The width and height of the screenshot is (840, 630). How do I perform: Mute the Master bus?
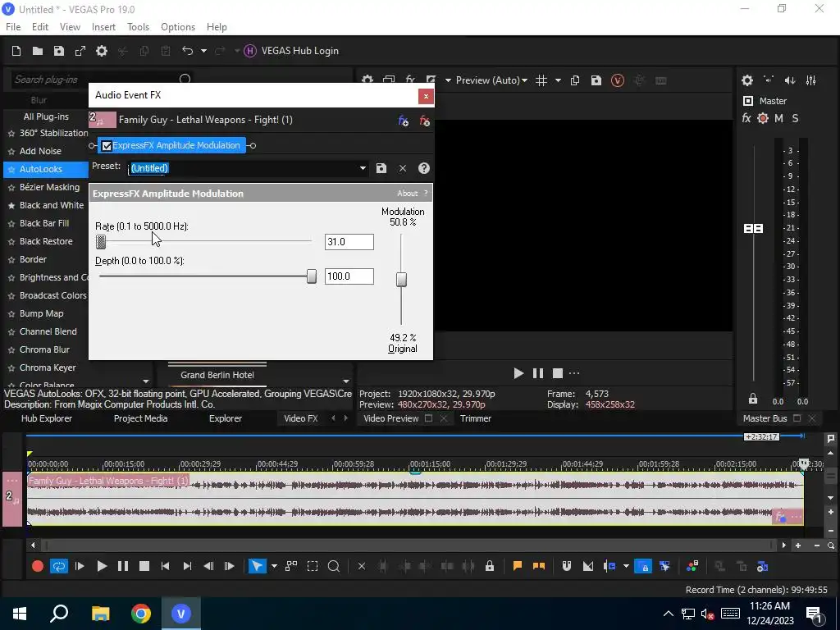point(779,118)
